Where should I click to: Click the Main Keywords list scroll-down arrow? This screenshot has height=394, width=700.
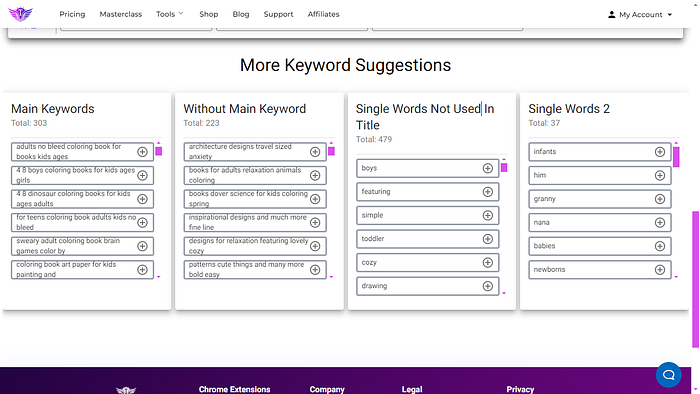[158, 277]
